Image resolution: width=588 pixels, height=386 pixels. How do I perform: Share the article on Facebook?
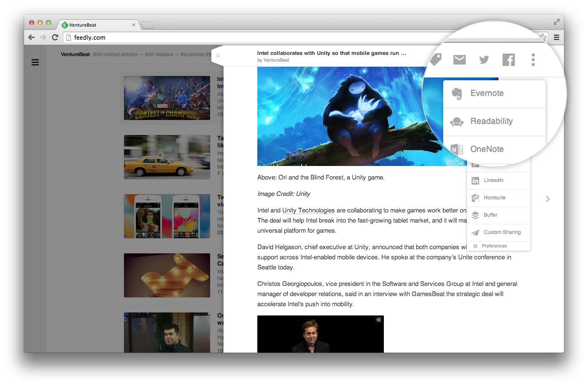508,60
